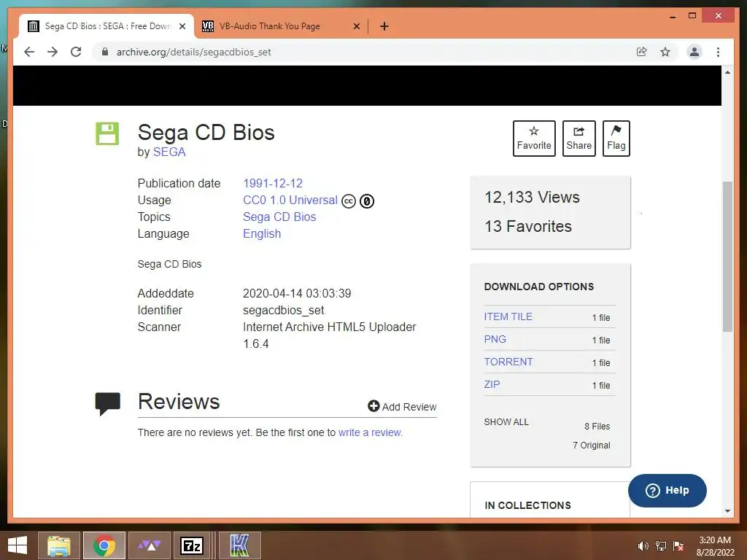
Task: Open 7-Zip from the taskbar
Action: point(192,545)
